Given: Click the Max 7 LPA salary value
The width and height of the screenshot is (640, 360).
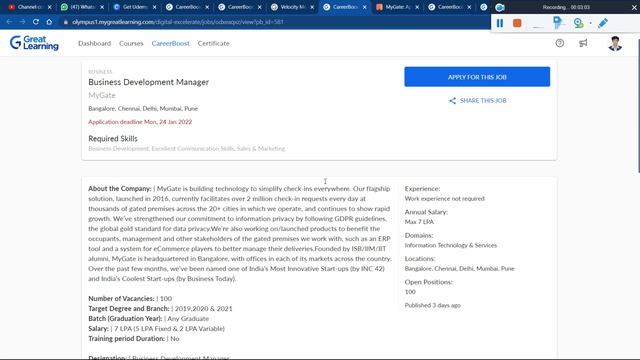Looking at the screenshot, I should tap(419, 222).
